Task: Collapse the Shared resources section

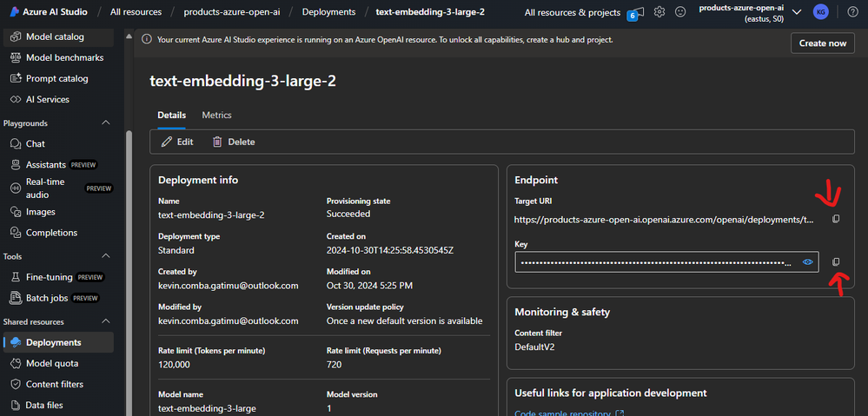Action: coord(106,321)
